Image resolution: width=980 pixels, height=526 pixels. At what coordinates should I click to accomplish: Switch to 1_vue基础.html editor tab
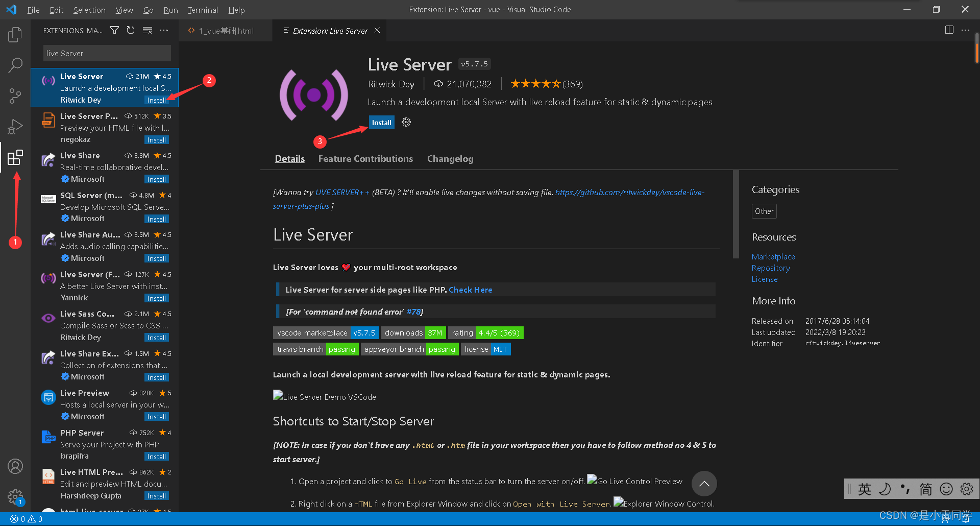click(x=225, y=31)
